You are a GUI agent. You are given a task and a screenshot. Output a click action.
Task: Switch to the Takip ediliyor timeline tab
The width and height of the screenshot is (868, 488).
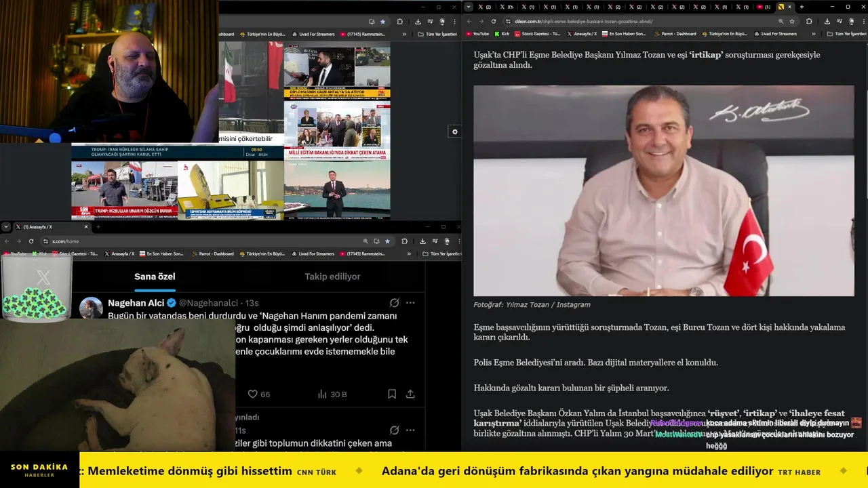[x=332, y=277]
